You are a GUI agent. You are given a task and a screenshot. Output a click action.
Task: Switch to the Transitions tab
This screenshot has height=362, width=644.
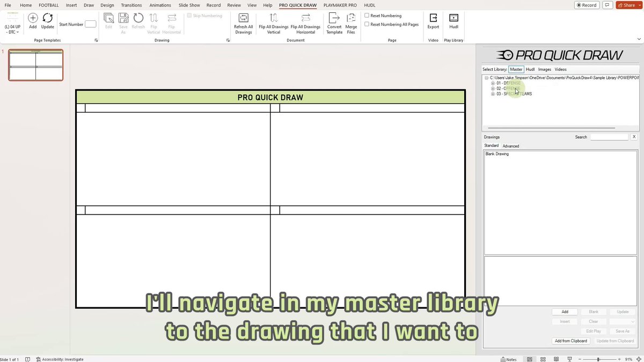(x=131, y=5)
